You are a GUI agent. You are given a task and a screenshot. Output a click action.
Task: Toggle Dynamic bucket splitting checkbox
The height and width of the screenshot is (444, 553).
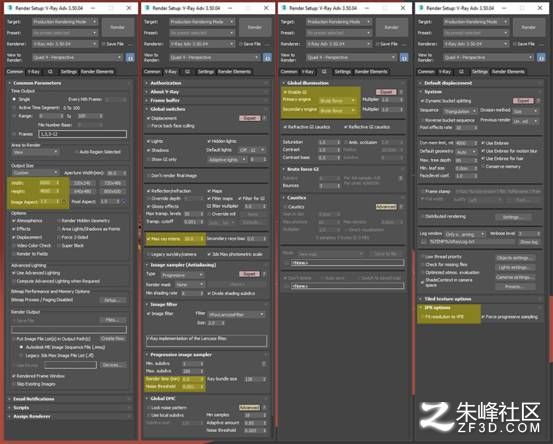[422, 101]
